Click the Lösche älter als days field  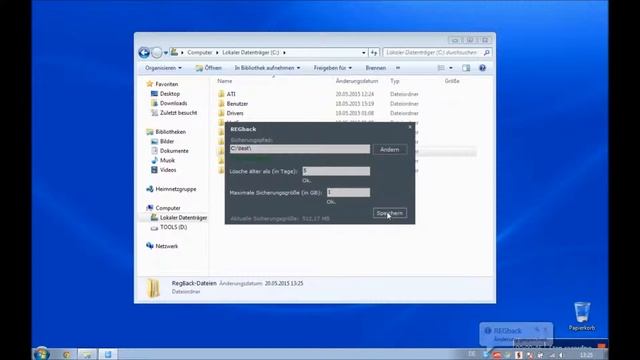click(336, 171)
